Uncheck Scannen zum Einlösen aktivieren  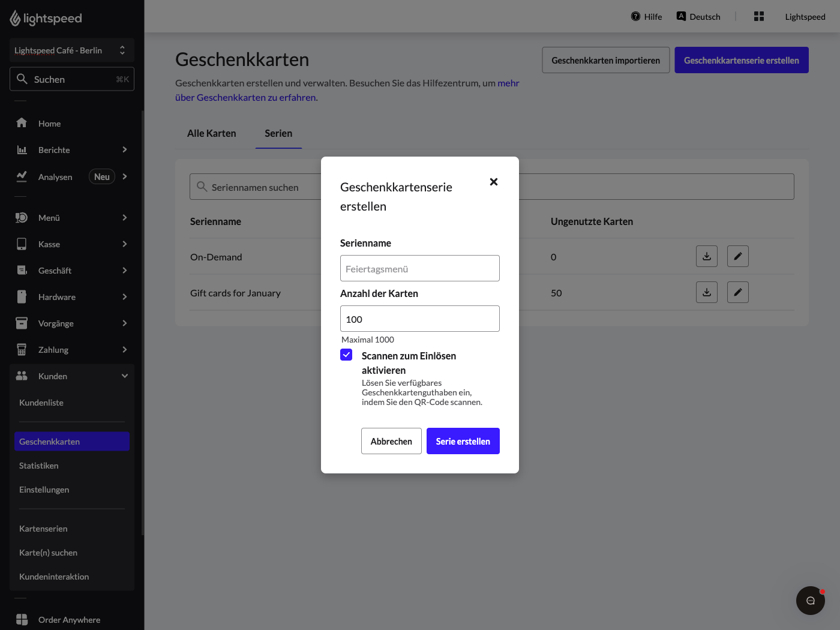(346, 355)
